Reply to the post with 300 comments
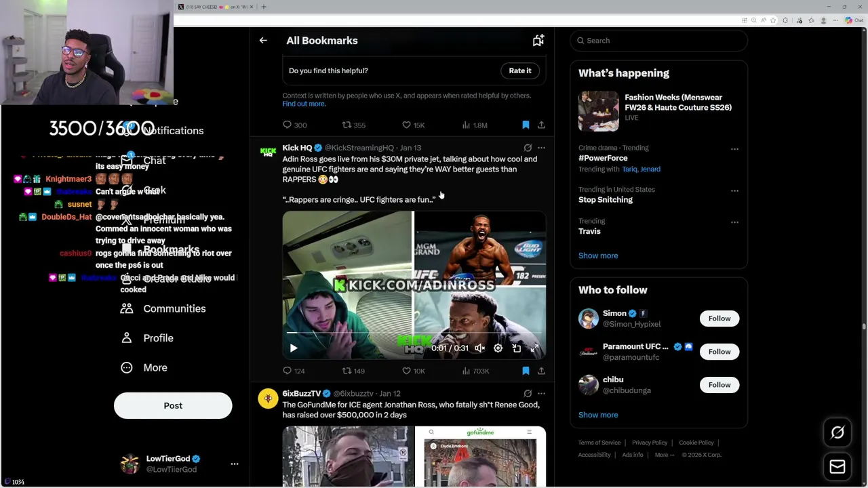The width and height of the screenshot is (868, 488). tap(295, 125)
